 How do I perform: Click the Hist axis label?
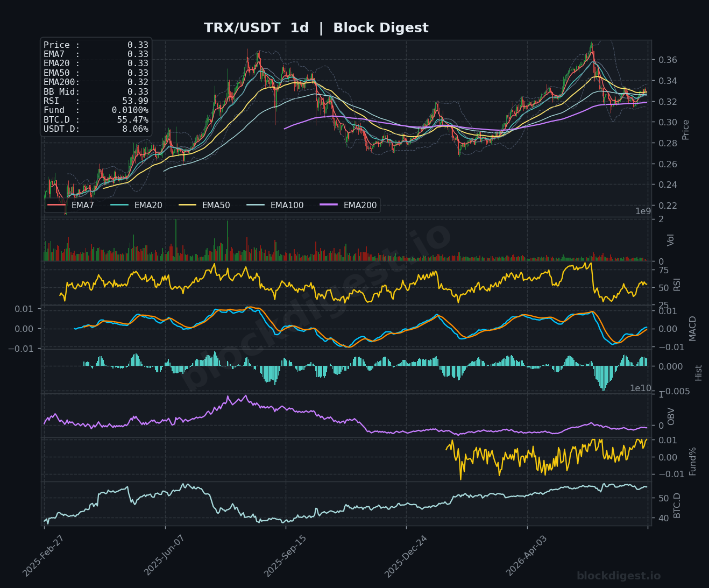point(699,372)
